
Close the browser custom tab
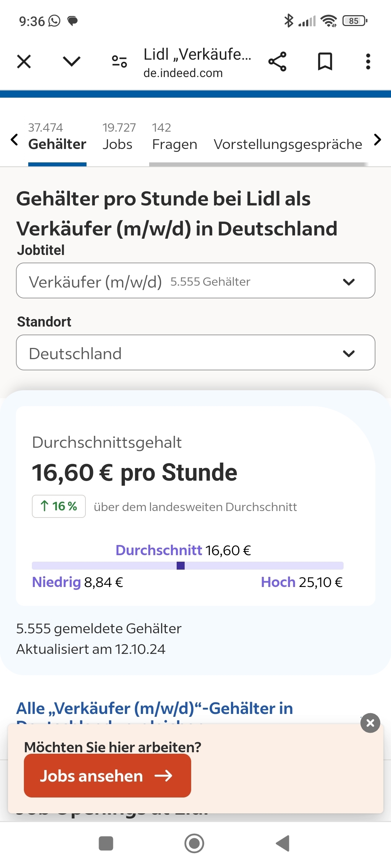click(24, 61)
